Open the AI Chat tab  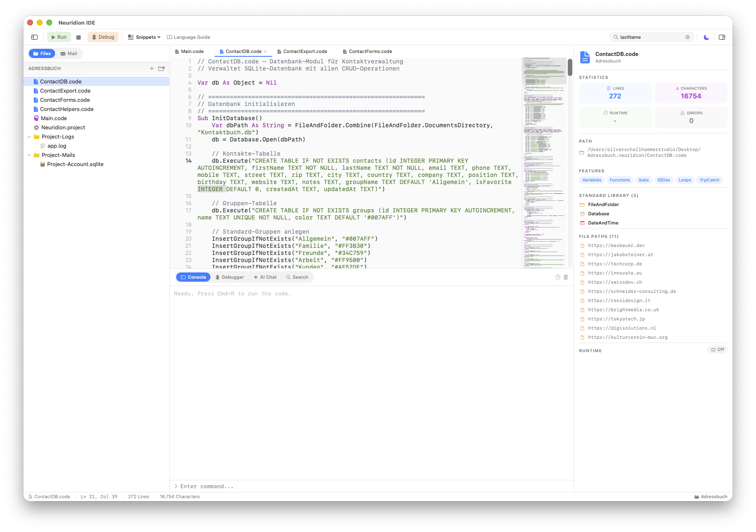[265, 277]
